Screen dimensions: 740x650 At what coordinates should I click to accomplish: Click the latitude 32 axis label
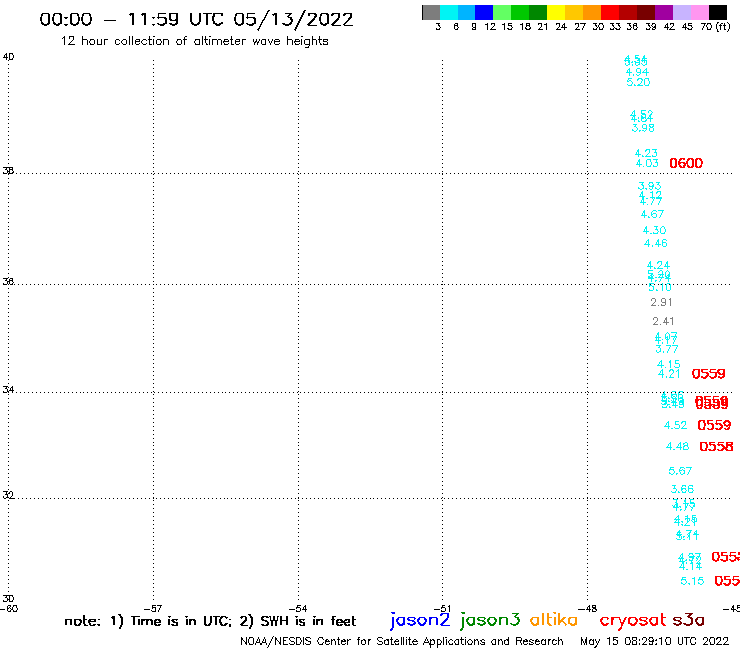[8, 495]
